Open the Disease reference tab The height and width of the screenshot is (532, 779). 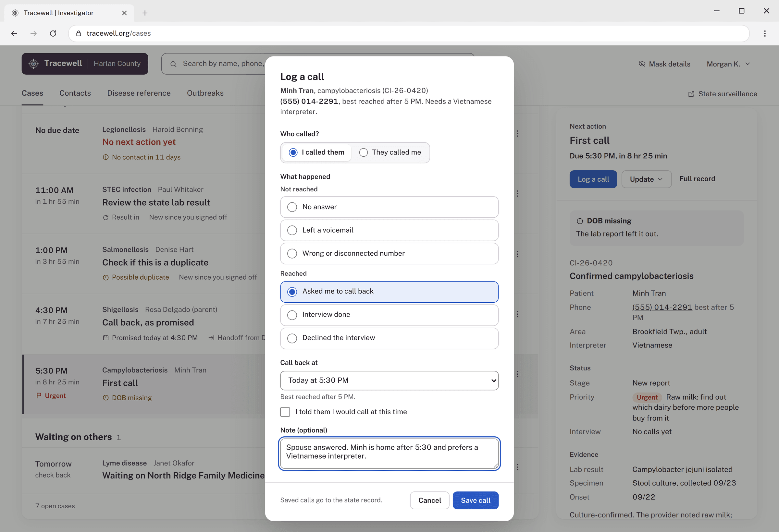pos(139,93)
